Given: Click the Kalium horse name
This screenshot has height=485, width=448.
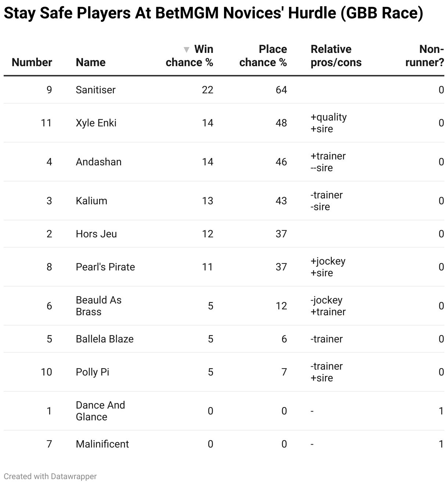Looking at the screenshot, I should 91,201.
